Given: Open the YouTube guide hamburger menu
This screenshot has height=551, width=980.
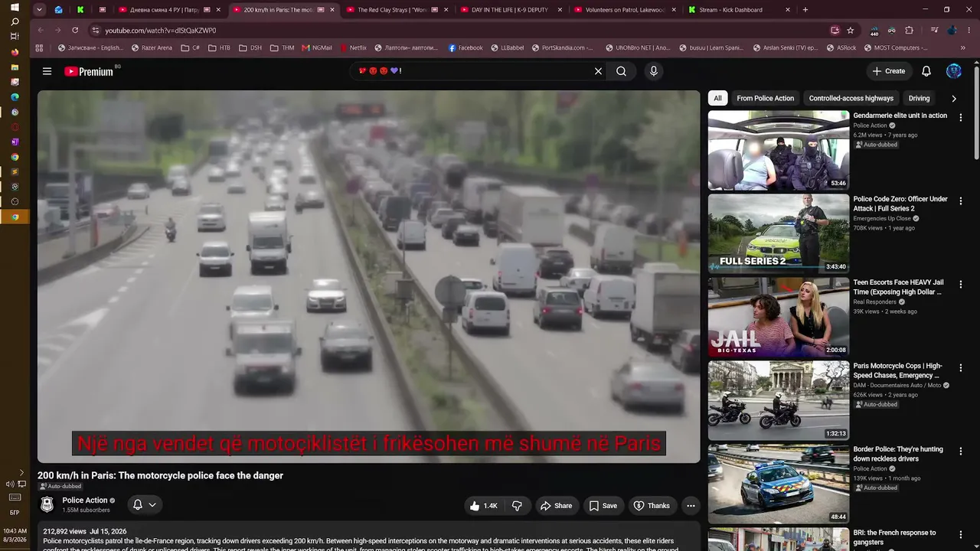Looking at the screenshot, I should click(x=47, y=71).
